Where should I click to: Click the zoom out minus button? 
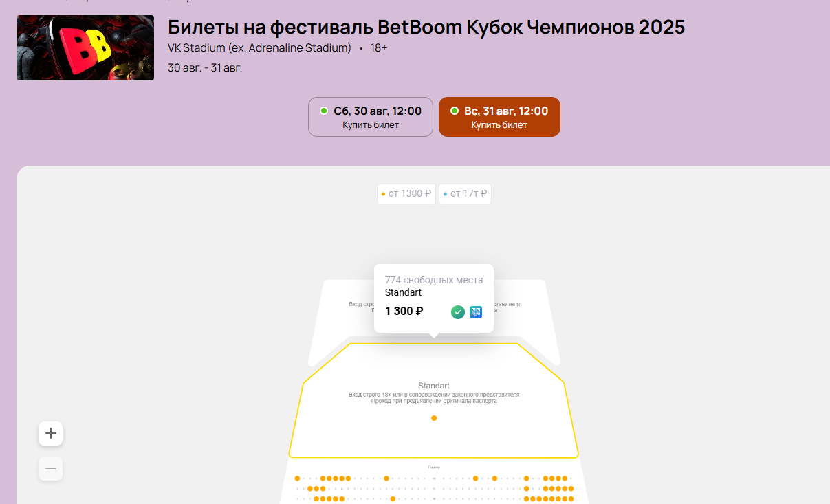(50, 468)
